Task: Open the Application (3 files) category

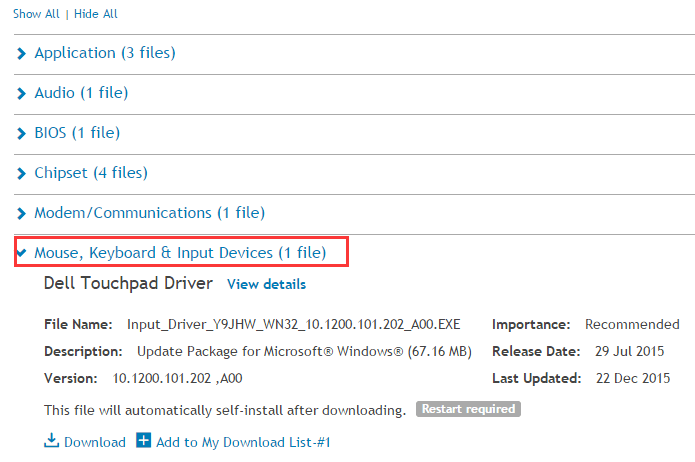Action: tap(105, 53)
